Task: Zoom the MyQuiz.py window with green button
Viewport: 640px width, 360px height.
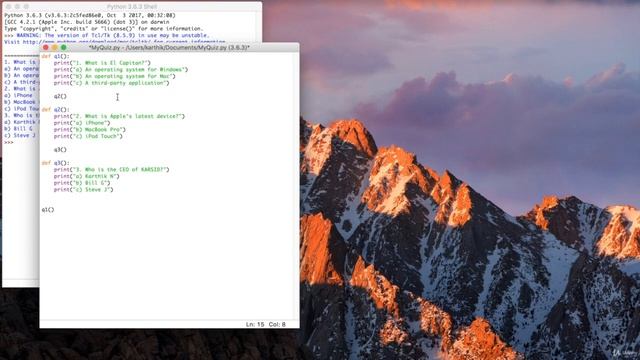Action: click(x=64, y=47)
